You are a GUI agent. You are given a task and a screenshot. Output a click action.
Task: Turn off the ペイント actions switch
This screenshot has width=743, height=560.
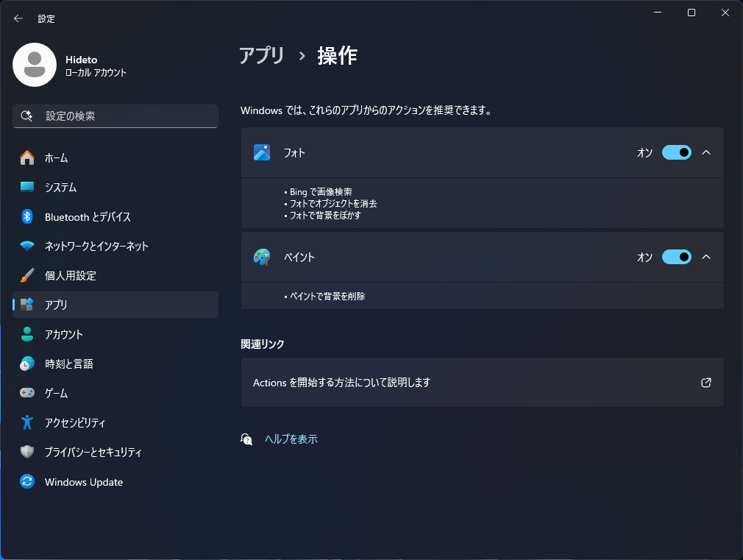point(676,257)
